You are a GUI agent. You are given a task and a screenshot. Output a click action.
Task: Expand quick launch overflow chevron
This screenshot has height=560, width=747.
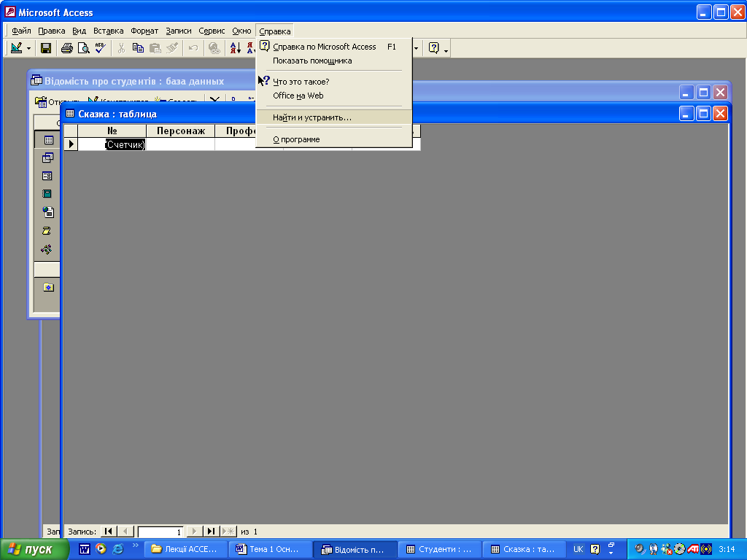pyautogui.click(x=135, y=545)
